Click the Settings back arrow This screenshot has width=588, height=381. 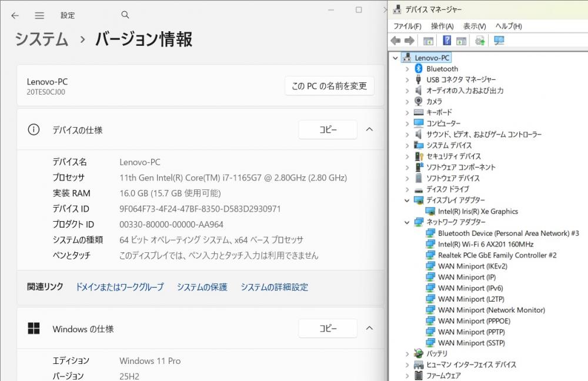[x=15, y=15]
